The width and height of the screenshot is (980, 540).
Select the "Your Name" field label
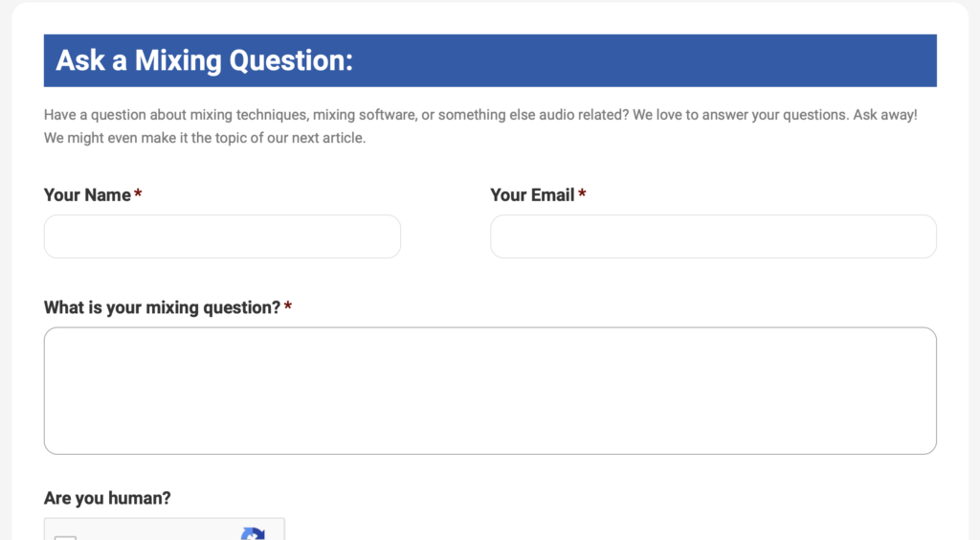[87, 195]
